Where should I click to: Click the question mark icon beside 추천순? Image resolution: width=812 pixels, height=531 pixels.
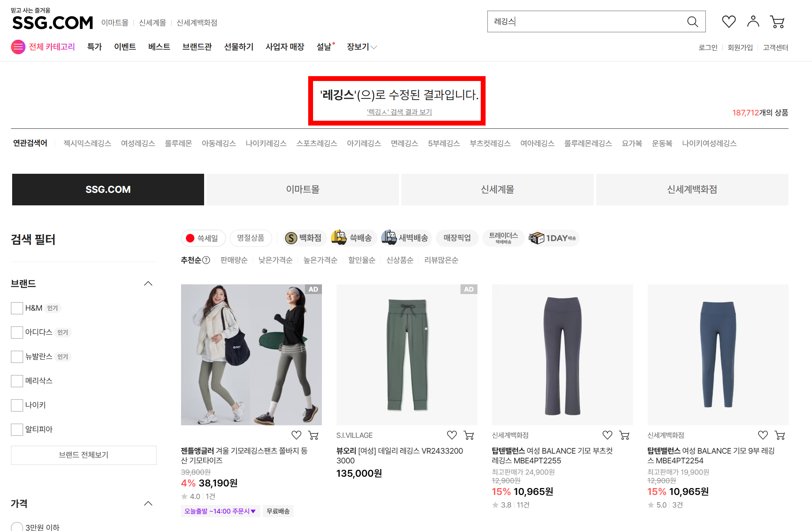tap(206, 260)
